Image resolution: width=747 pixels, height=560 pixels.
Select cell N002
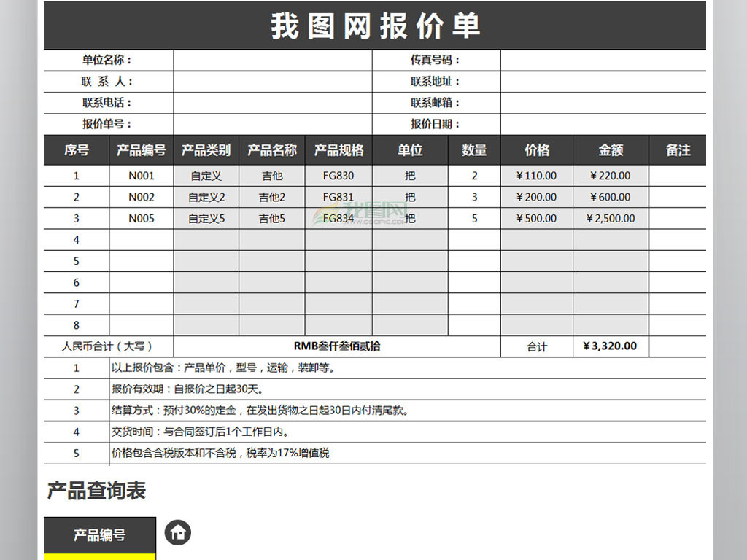(x=142, y=197)
